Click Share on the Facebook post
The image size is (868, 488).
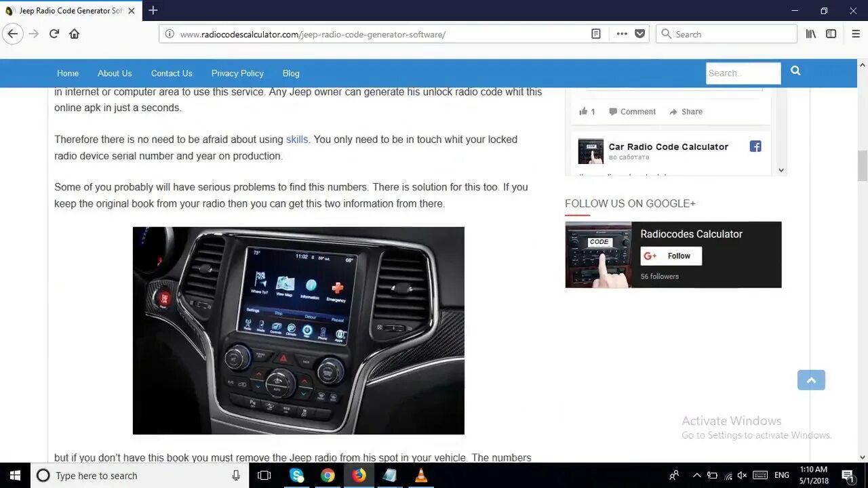686,112
